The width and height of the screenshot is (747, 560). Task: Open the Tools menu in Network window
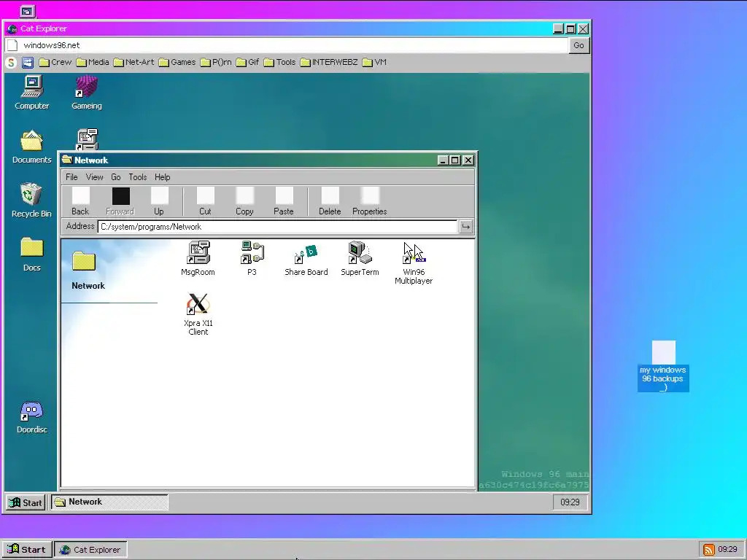(138, 177)
